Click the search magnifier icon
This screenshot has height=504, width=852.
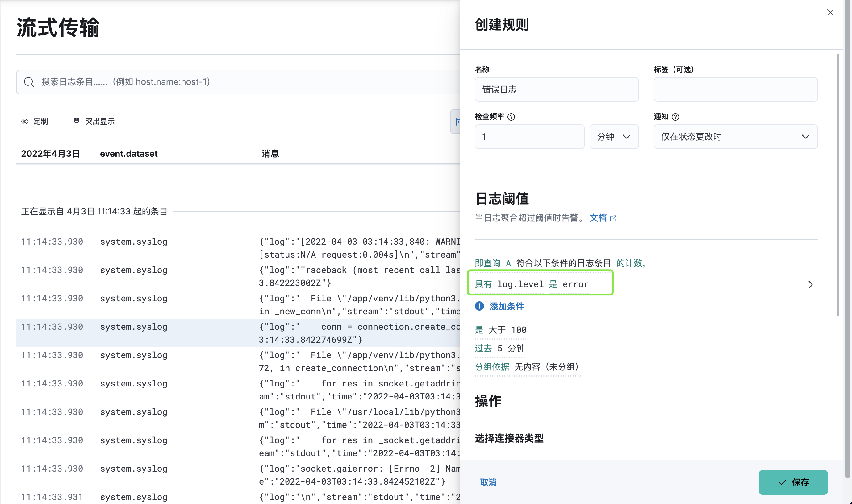coord(29,82)
